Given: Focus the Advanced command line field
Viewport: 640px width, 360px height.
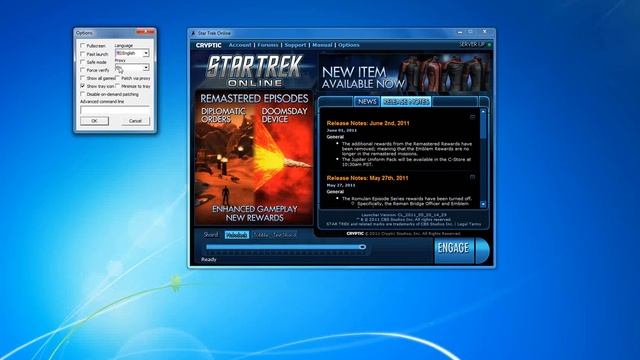Looking at the screenshot, I should click(115, 110).
